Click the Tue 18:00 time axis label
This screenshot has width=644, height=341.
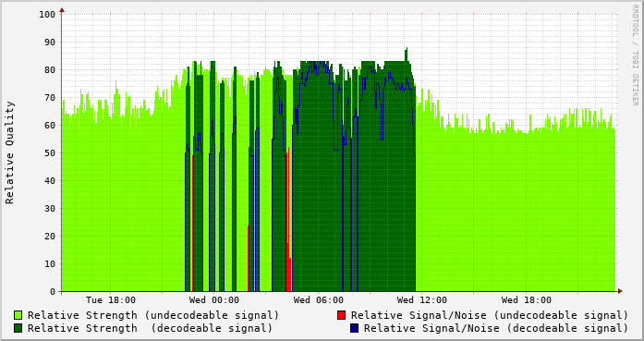[x=111, y=300]
